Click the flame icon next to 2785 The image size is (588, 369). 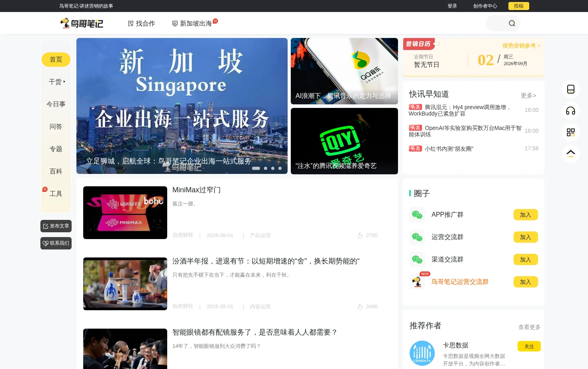(360, 235)
